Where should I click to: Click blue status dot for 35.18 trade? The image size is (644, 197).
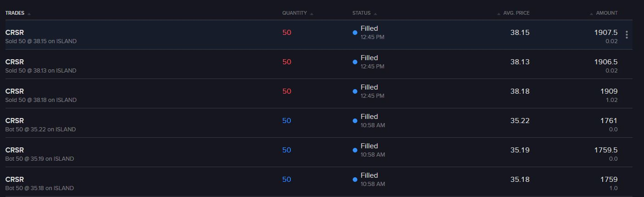coord(355,180)
